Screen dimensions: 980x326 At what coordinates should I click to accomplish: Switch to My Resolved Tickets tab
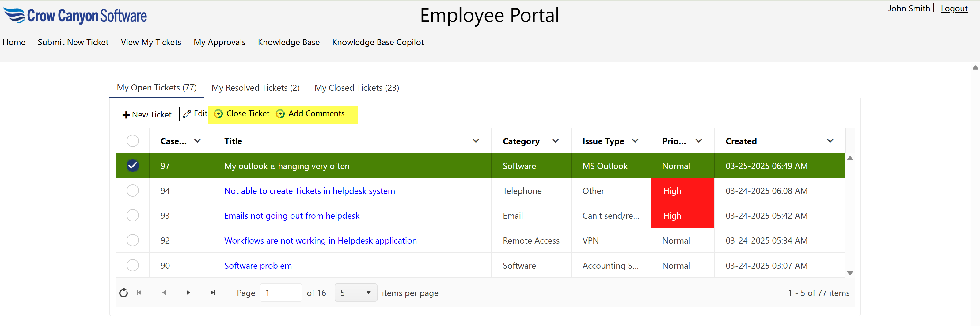255,88
